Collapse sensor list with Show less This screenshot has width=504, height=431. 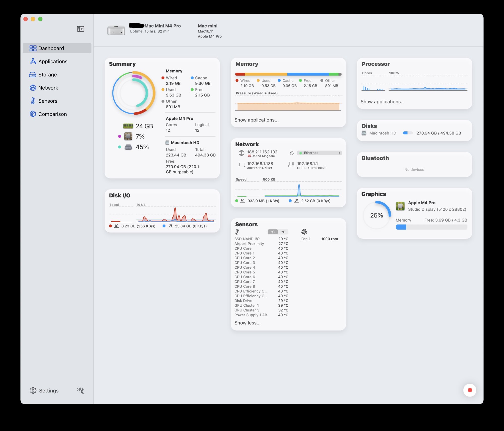[x=247, y=323]
